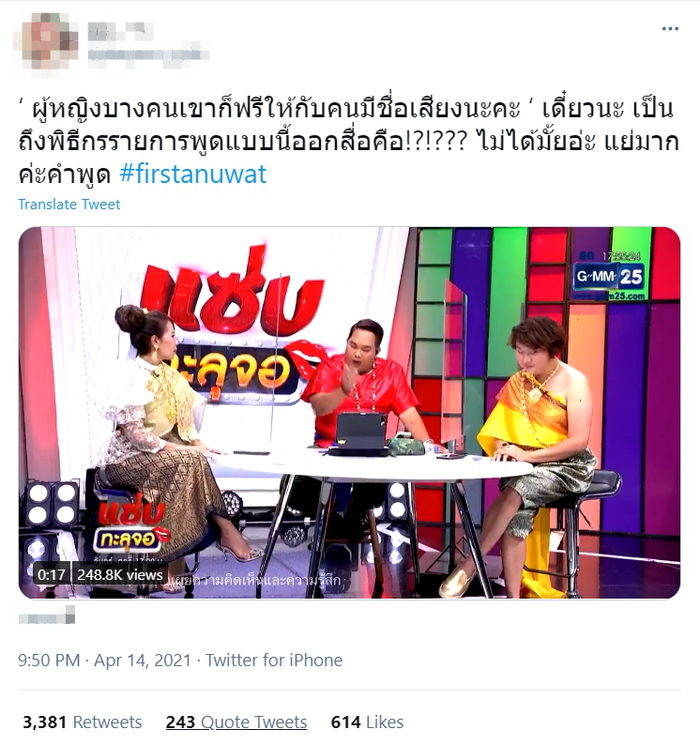Viewport: 700px width, 745px height.
Task: Click Translate Tweet
Action: (x=68, y=205)
